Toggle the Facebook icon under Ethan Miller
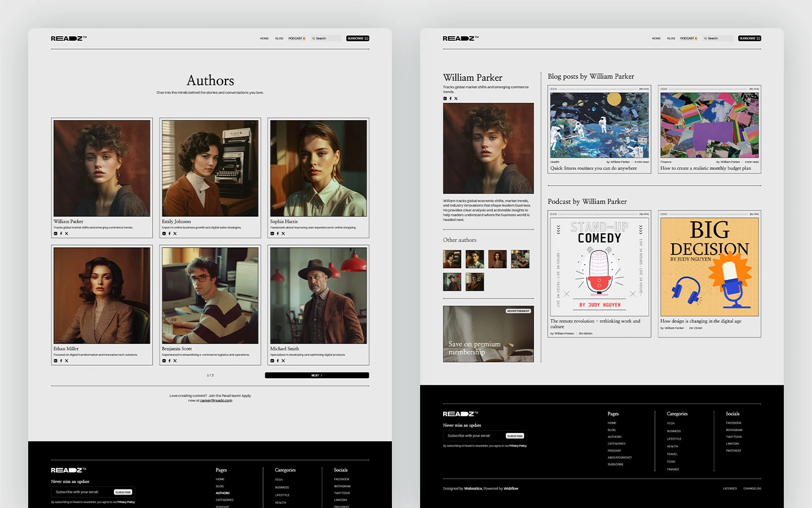The image size is (812, 508). [x=61, y=361]
